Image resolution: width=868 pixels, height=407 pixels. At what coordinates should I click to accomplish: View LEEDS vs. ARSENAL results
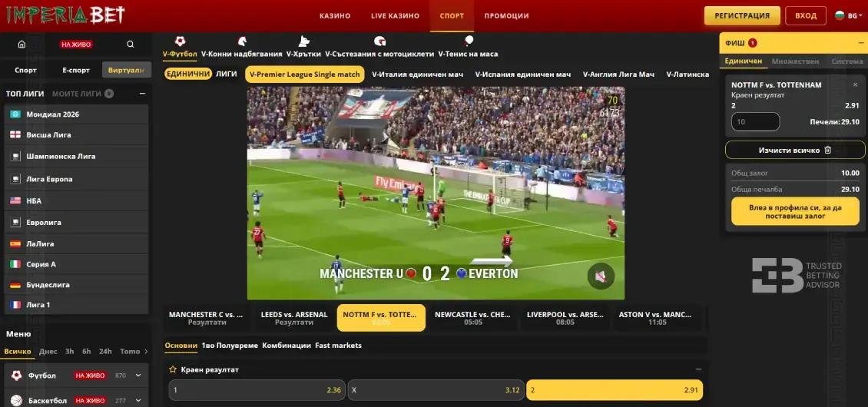294,318
